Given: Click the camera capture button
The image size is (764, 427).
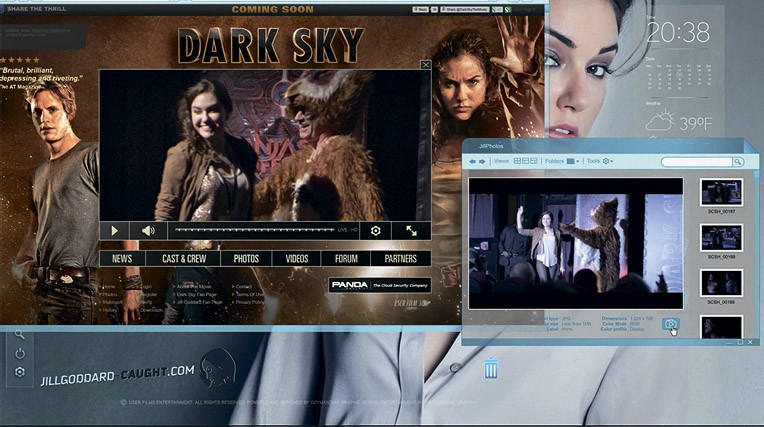Looking at the screenshot, I should (x=671, y=325).
